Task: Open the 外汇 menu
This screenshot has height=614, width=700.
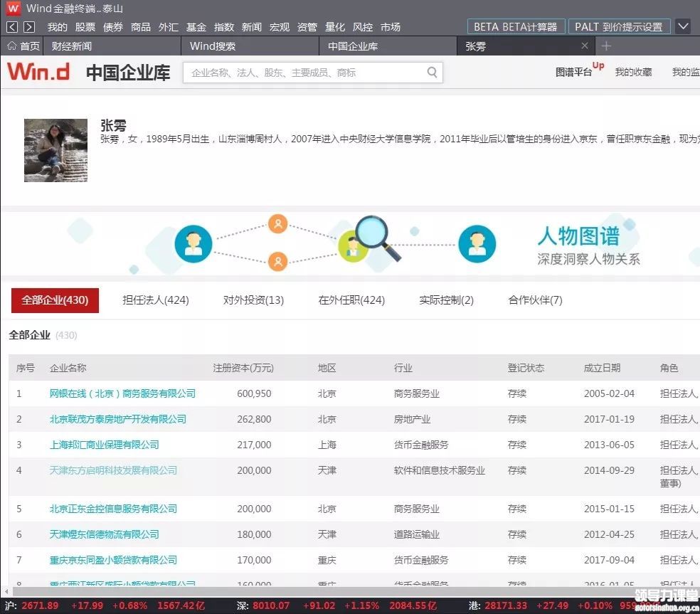Action: [168, 27]
